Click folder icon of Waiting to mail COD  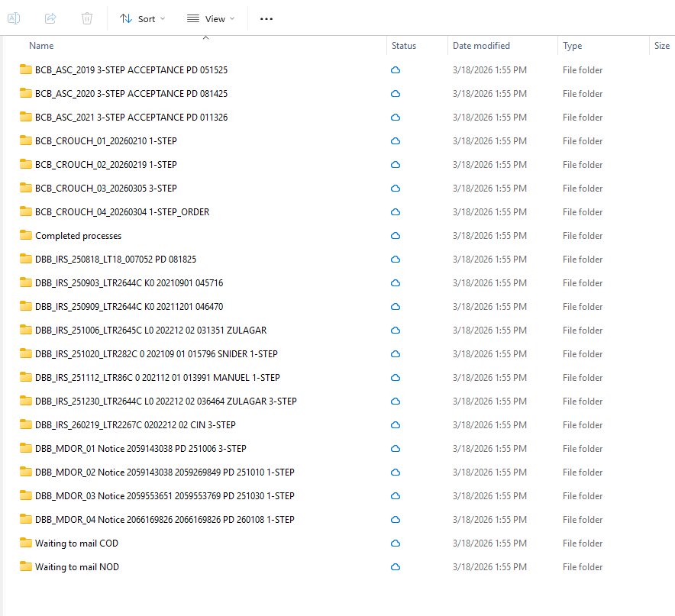(x=26, y=543)
